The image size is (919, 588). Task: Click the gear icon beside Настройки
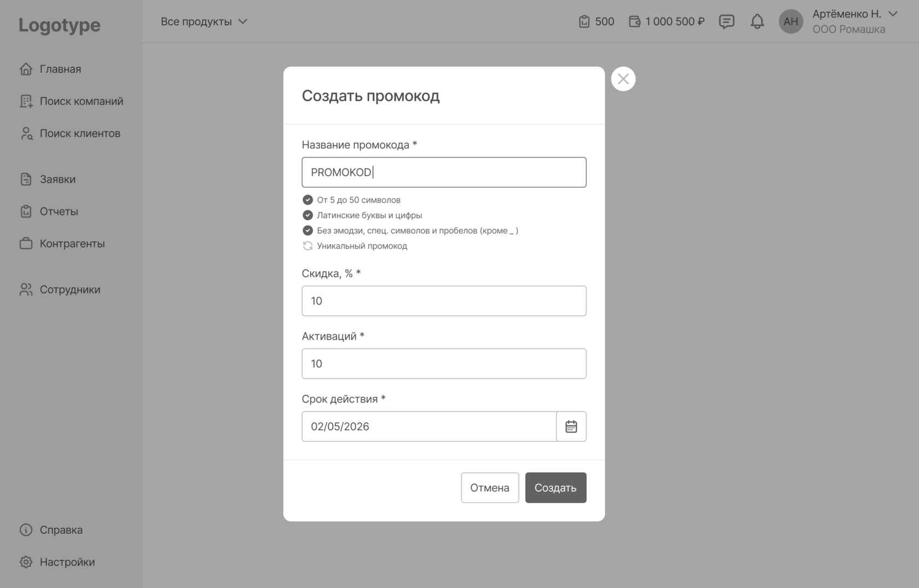tap(26, 562)
